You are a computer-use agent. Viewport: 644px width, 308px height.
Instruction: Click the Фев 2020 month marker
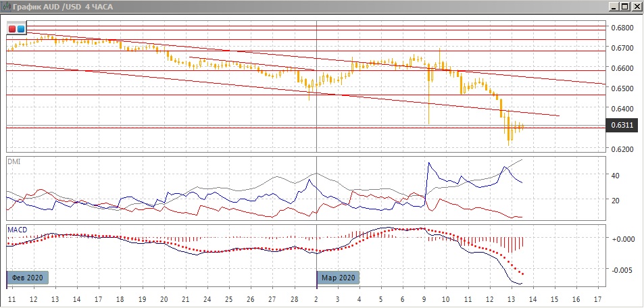coord(28,278)
